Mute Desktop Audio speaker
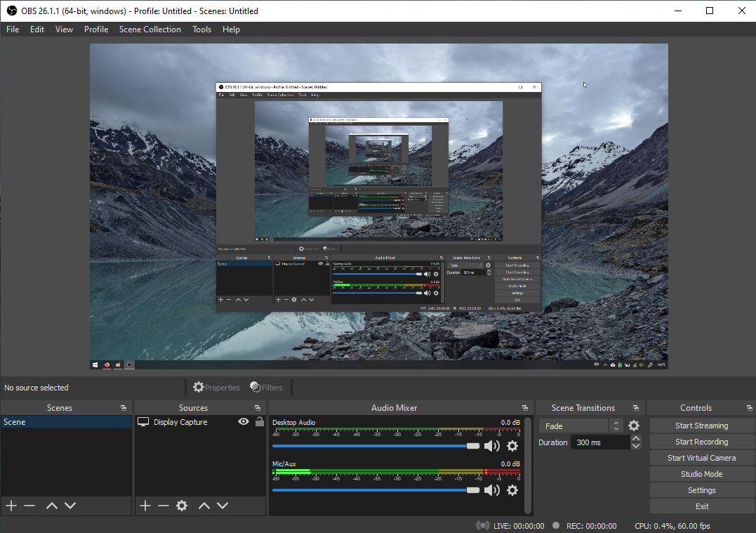Image resolution: width=756 pixels, height=533 pixels. [492, 446]
